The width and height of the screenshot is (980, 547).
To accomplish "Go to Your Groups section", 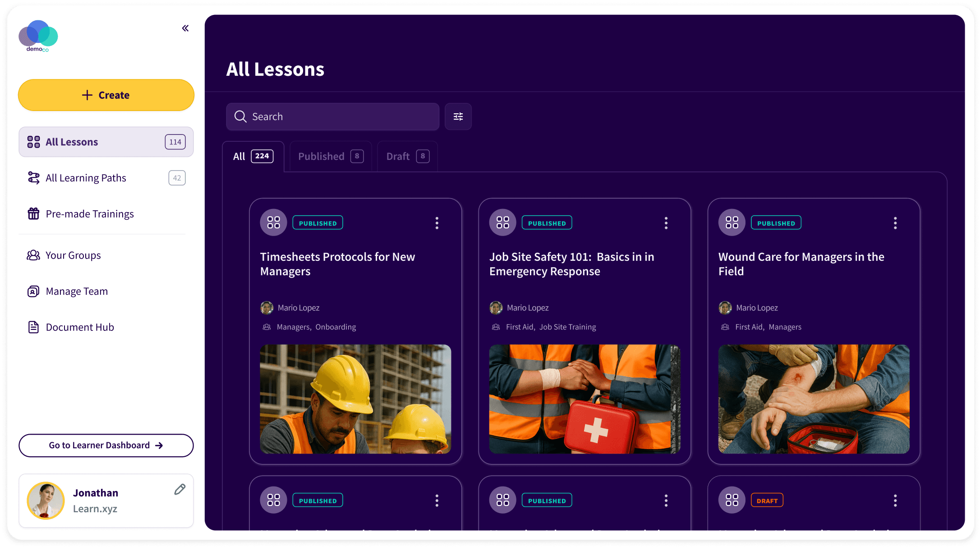I will tap(73, 255).
